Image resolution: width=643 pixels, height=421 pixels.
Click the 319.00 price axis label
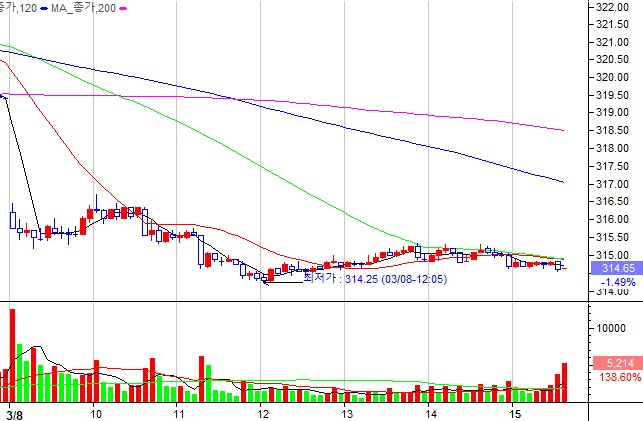pyautogui.click(x=612, y=112)
